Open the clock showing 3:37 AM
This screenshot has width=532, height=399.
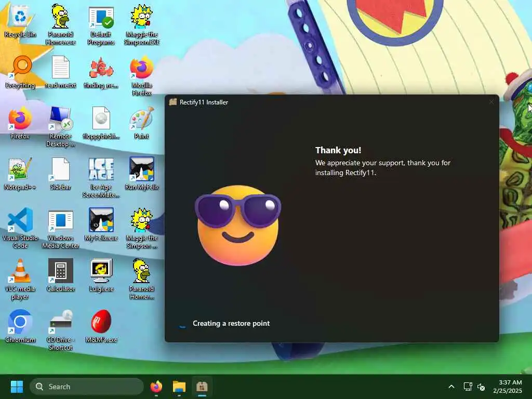click(x=508, y=387)
